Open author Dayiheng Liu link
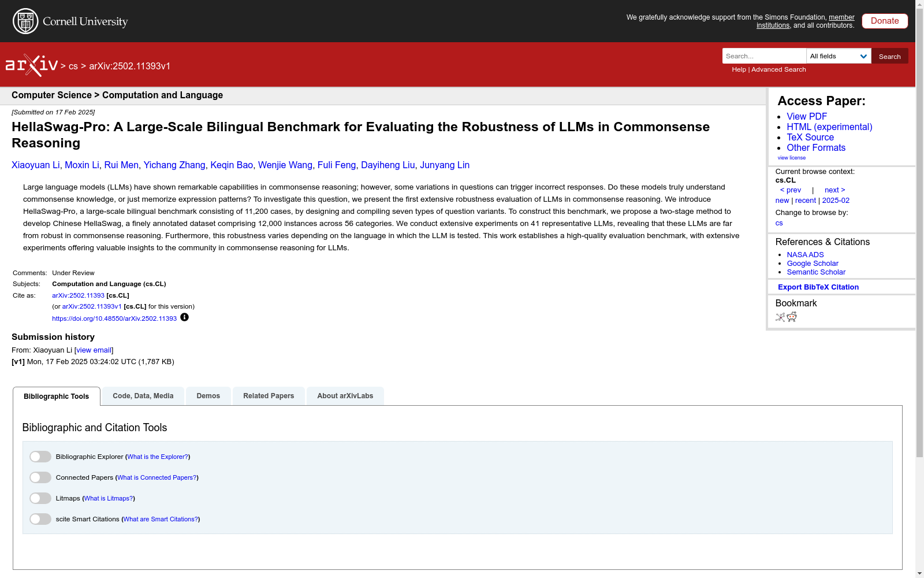This screenshot has width=924, height=578. coord(388,165)
